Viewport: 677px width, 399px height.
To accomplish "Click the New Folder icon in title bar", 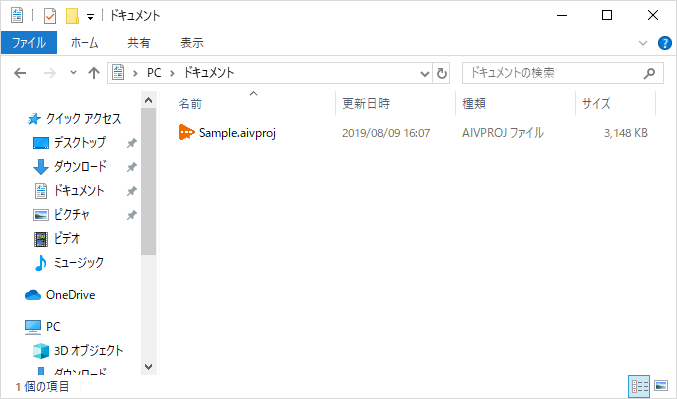I will point(72,16).
